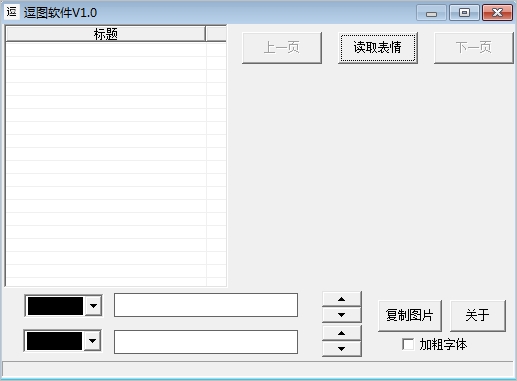Click the lower stepper's down arrow
The image size is (517, 381).
(x=342, y=349)
